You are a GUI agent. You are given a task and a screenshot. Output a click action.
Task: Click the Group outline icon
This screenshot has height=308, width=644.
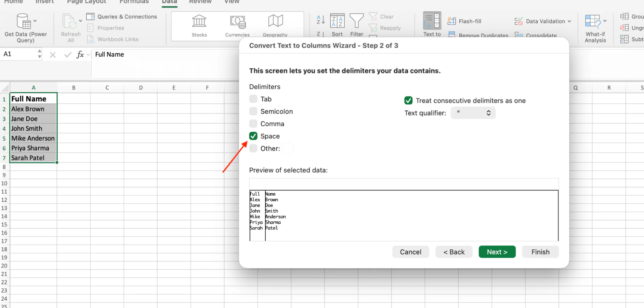pos(624,16)
